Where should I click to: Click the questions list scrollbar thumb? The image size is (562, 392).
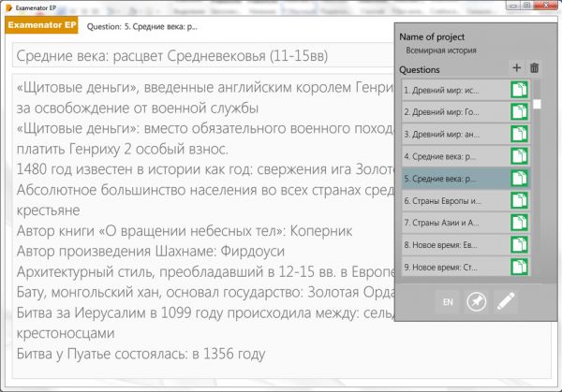[537, 104]
